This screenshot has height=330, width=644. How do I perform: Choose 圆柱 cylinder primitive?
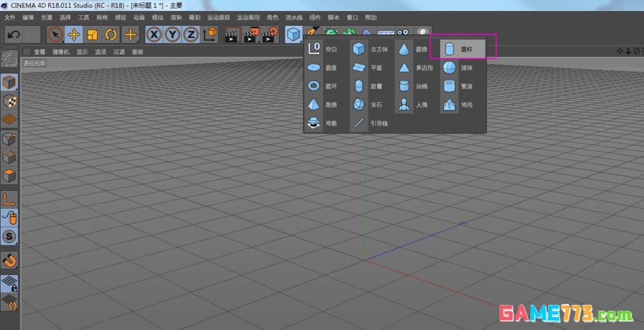point(462,49)
